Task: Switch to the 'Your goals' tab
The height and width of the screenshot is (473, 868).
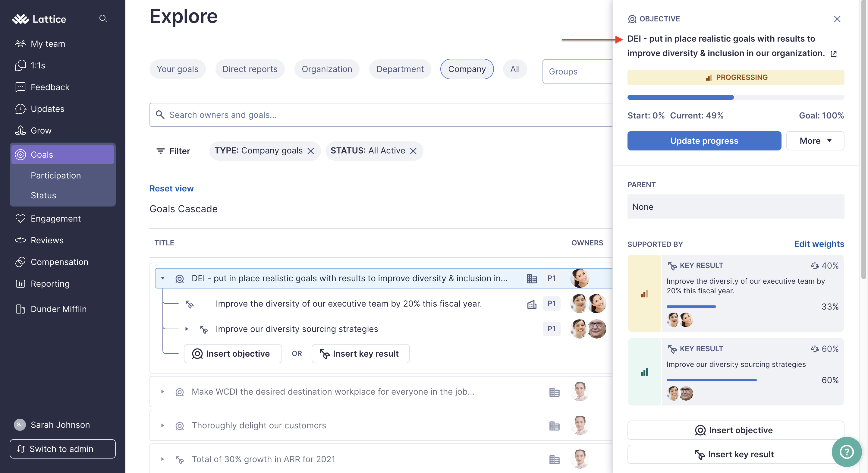Action: point(177,69)
